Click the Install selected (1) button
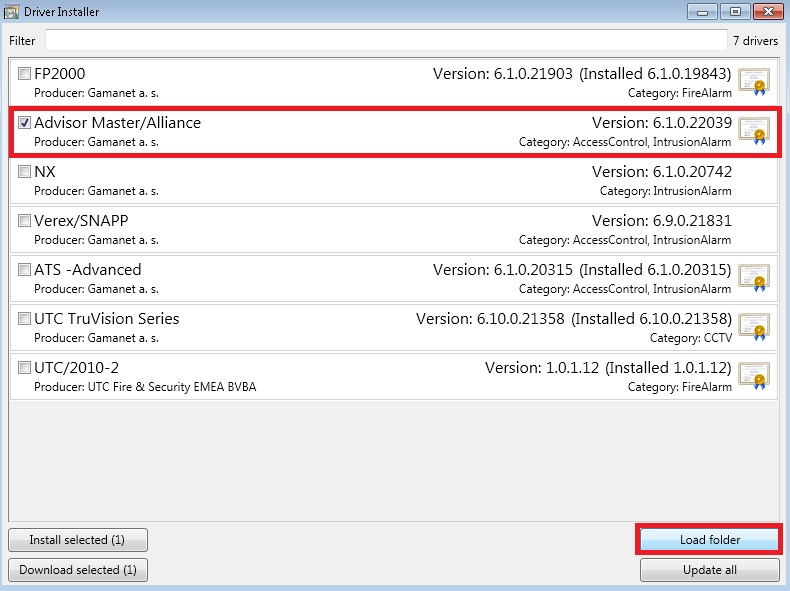Screen dimensions: 790x591 tap(78, 540)
